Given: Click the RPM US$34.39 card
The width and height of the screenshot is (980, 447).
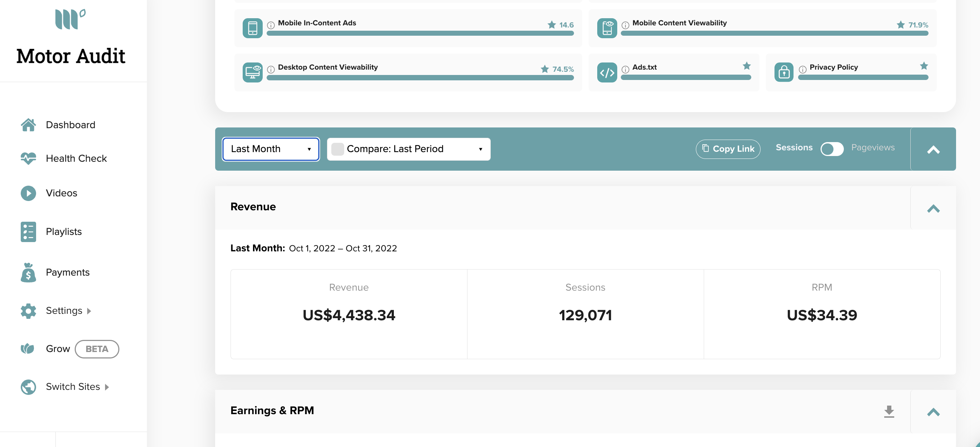Looking at the screenshot, I should point(822,314).
